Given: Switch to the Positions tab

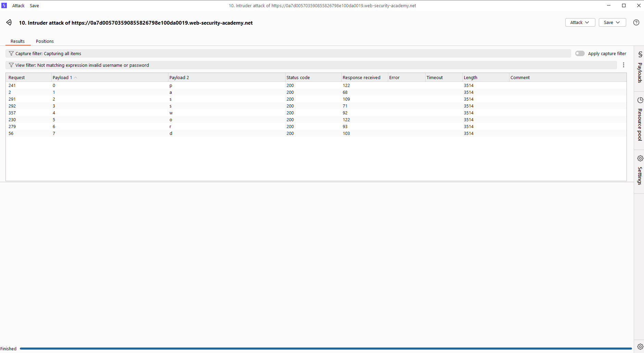Looking at the screenshot, I should pyautogui.click(x=45, y=41).
